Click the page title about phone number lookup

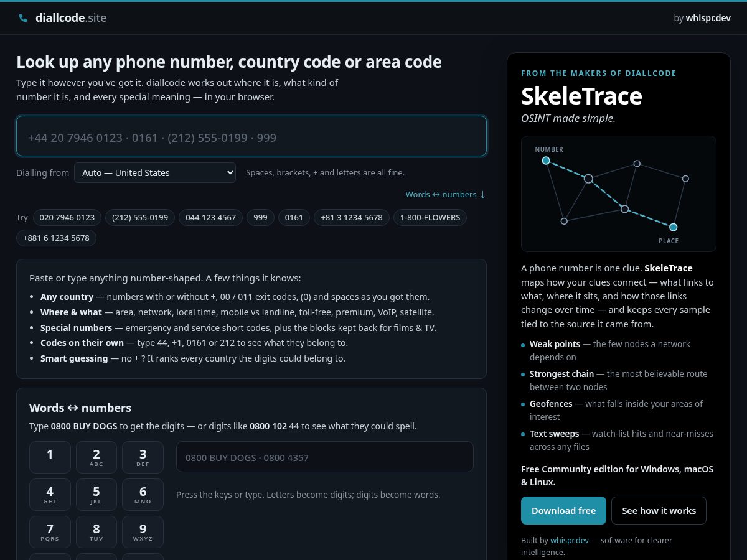[229, 62]
